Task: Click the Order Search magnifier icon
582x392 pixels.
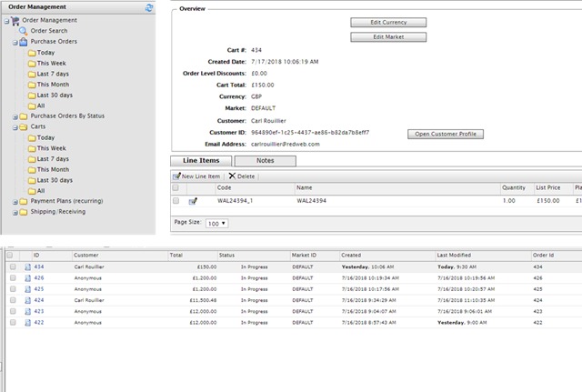Action: pyautogui.click(x=24, y=31)
